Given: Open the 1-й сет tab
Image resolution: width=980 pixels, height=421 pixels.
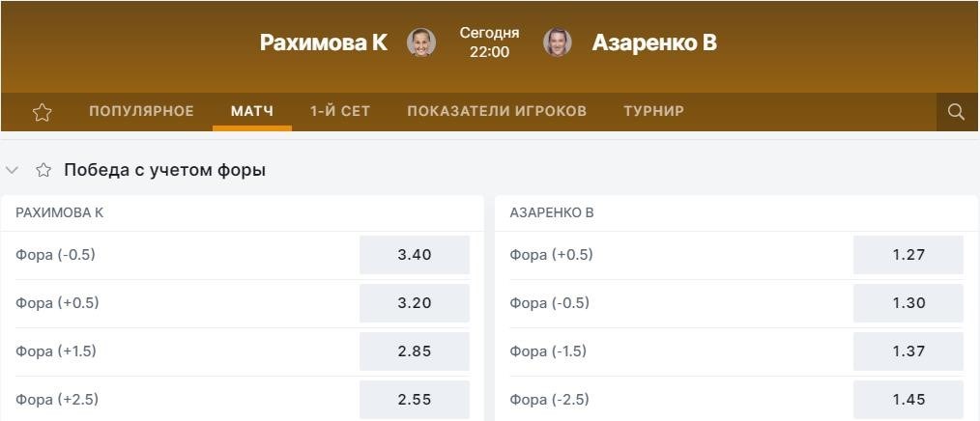Looking at the screenshot, I should (x=340, y=111).
